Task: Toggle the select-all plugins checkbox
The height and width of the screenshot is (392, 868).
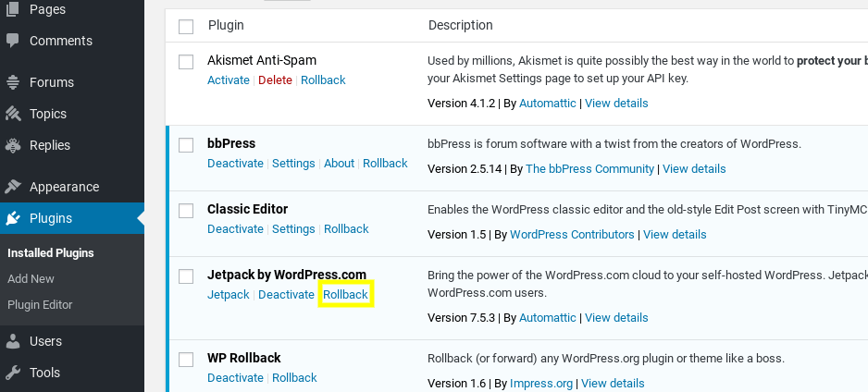Action: click(x=186, y=27)
